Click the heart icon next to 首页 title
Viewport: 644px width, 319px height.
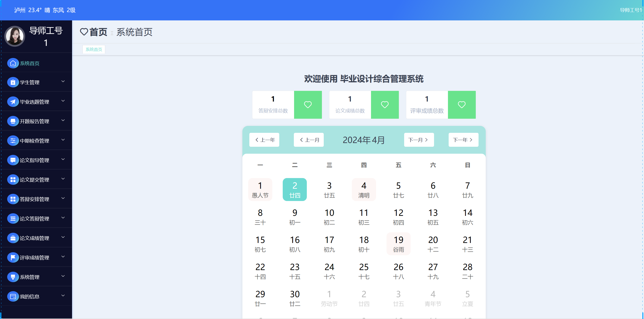point(84,32)
